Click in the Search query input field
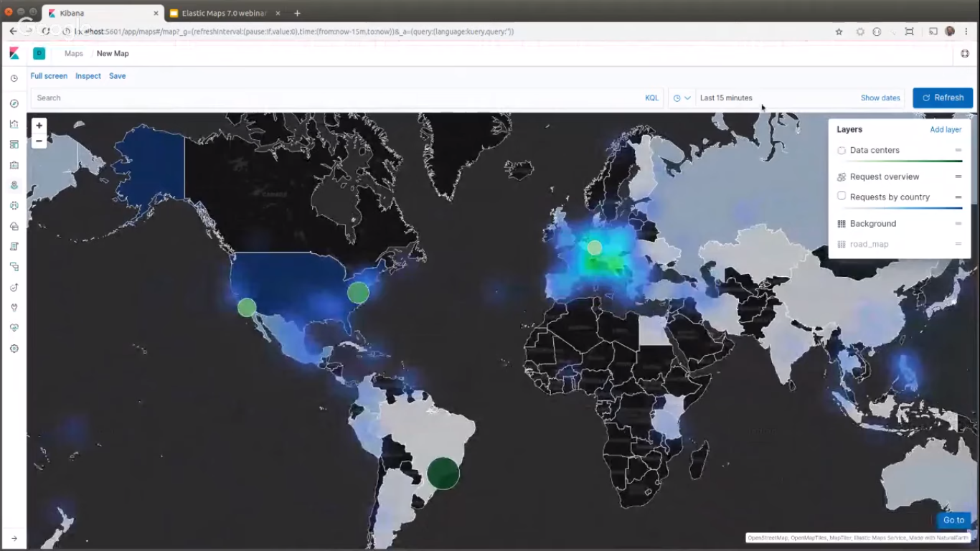This screenshot has height=551, width=980. [287, 98]
